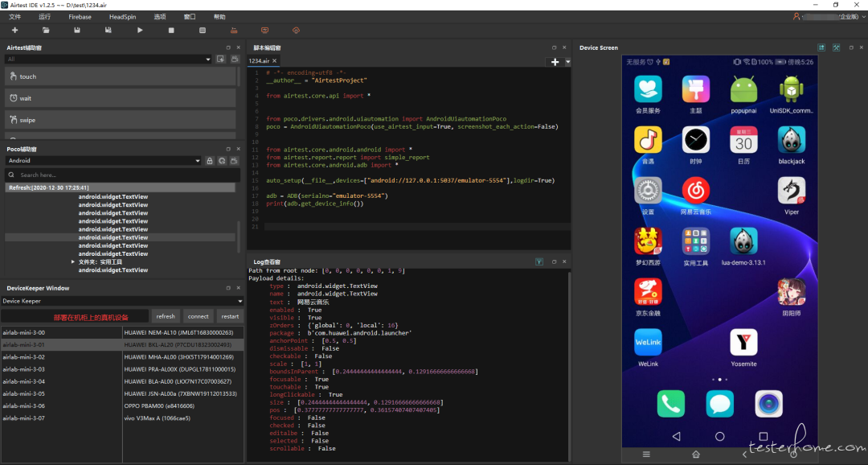Click the Device Screen tools wrench icon
Screen dimensions: 868x465
click(x=836, y=47)
